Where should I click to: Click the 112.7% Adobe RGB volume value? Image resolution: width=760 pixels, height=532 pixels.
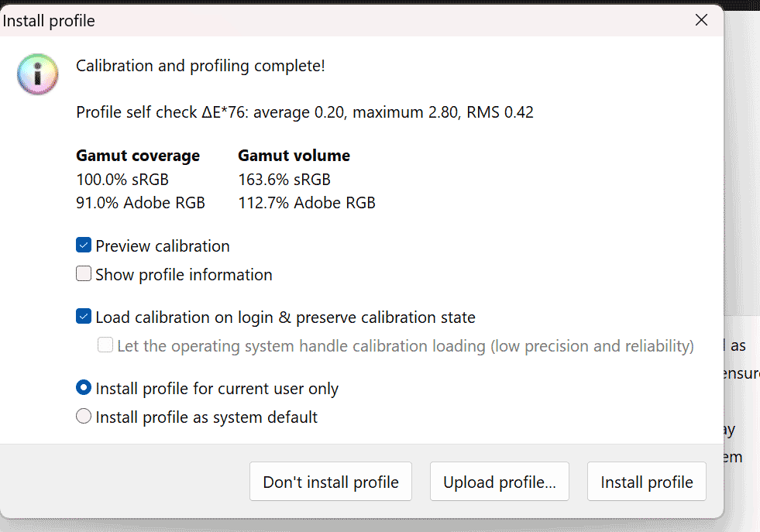[x=306, y=203]
